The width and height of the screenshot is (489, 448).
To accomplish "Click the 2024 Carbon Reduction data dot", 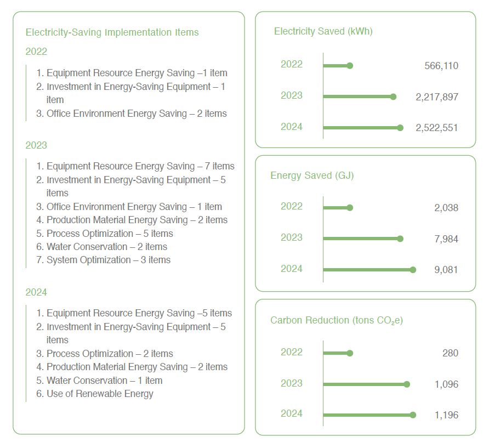I will tap(413, 415).
